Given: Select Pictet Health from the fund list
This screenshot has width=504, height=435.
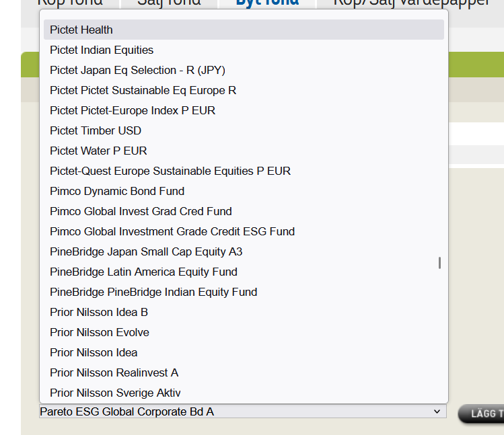Looking at the screenshot, I should [81, 30].
